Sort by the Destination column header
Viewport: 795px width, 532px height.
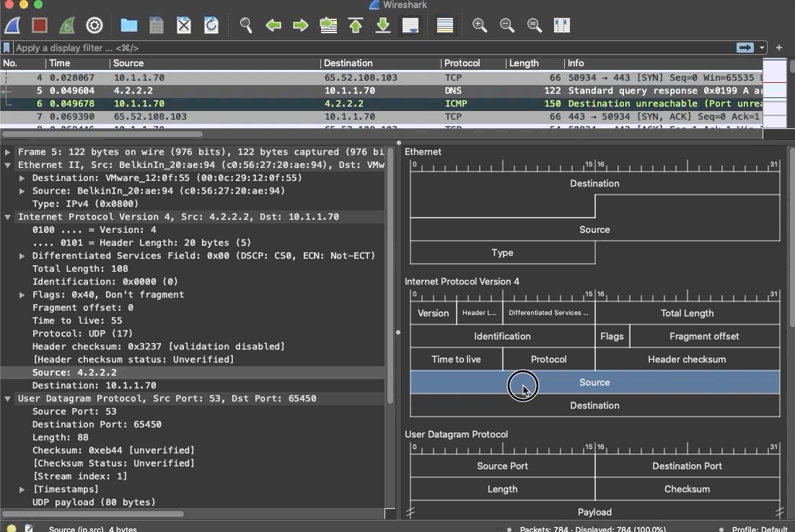click(380, 63)
